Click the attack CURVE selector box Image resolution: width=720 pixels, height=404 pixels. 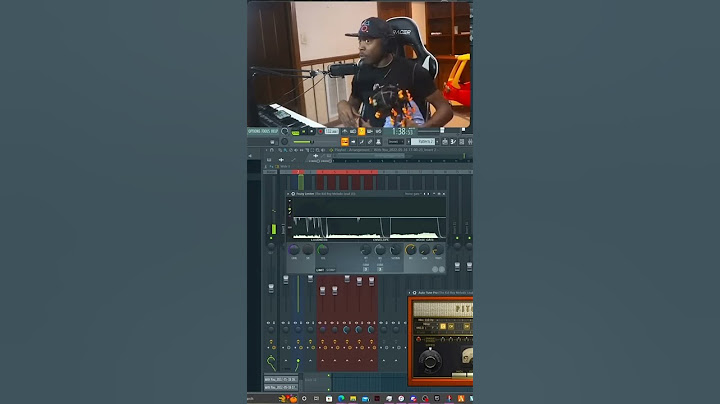[x=366, y=269]
